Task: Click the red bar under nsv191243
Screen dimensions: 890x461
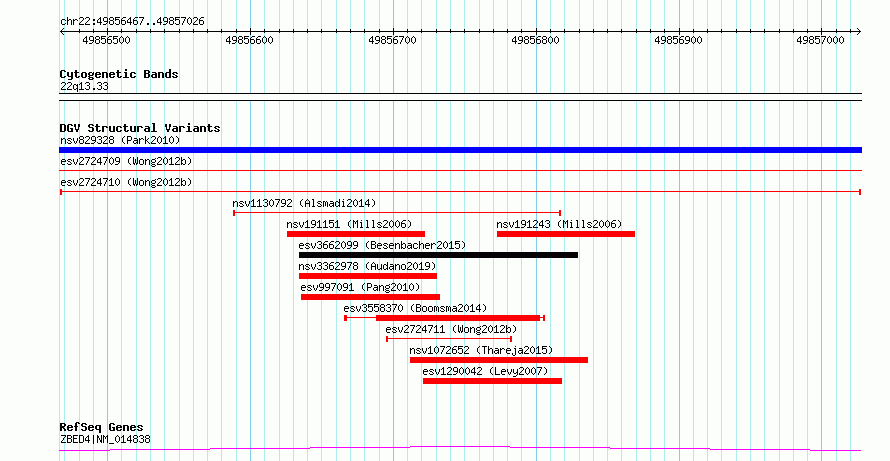Action: [566, 234]
